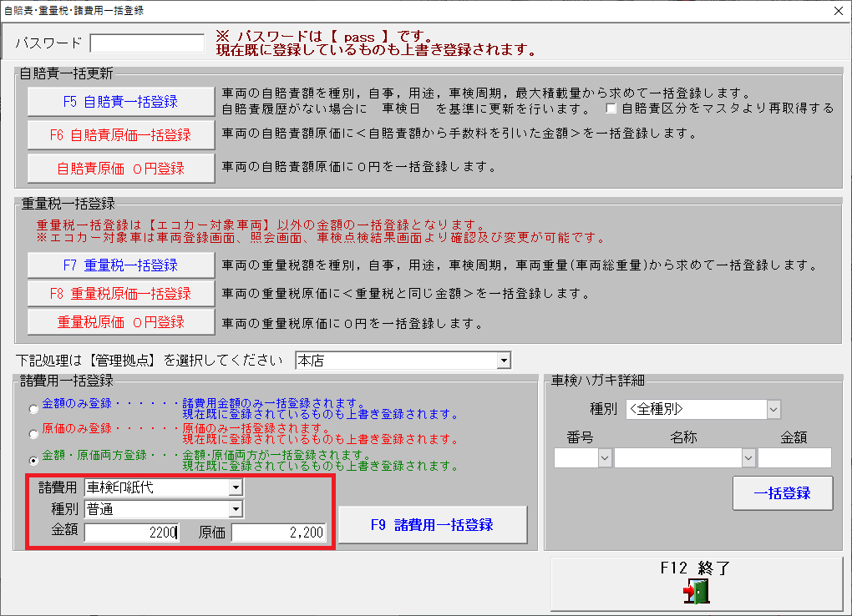Image resolution: width=852 pixels, height=616 pixels.
Task: Click into the パスワード input field
Action: 147,43
